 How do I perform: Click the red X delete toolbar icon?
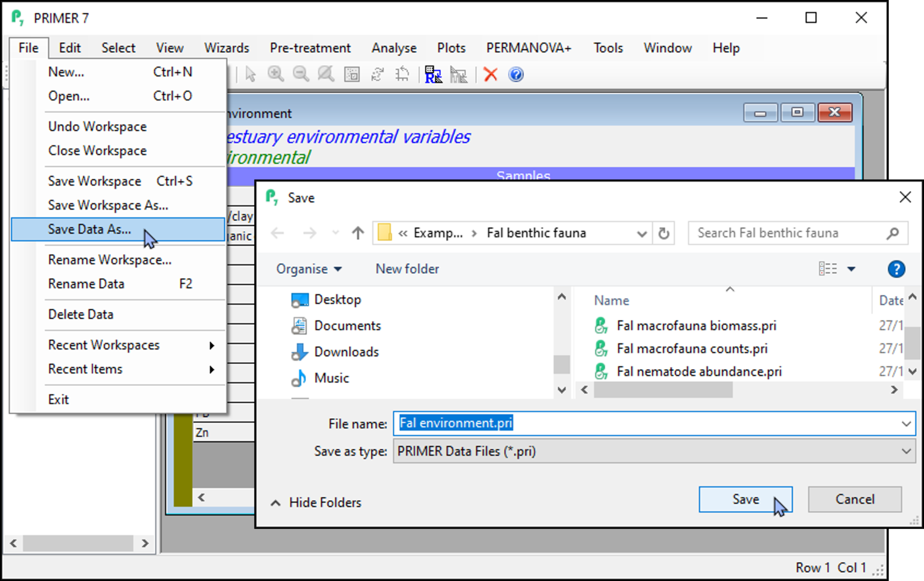pyautogui.click(x=491, y=74)
